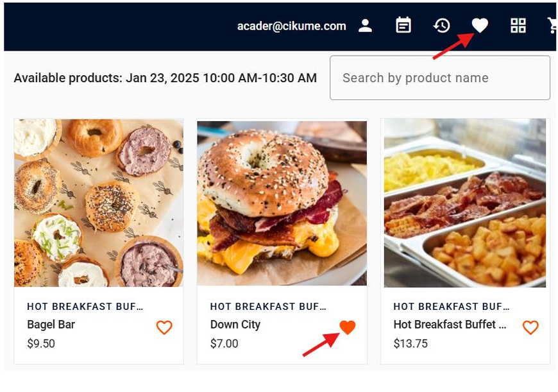Open favorites heart icon in header
558x392 pixels.
click(x=480, y=26)
